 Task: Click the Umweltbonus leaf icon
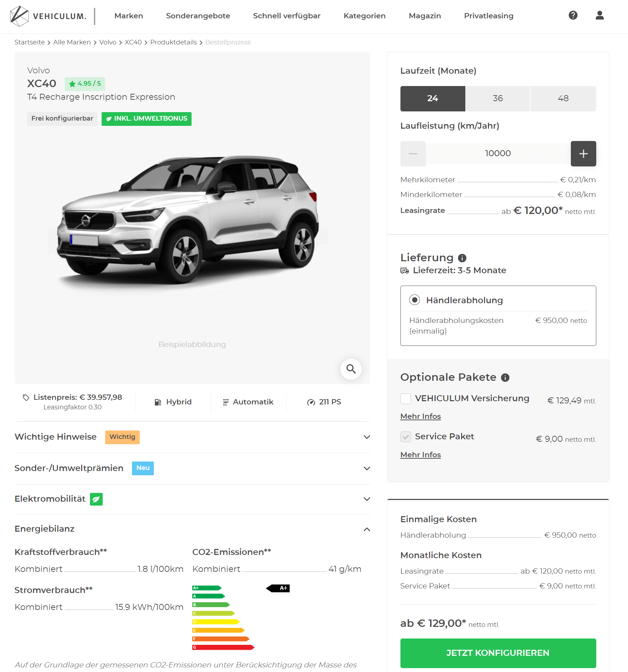coord(109,119)
